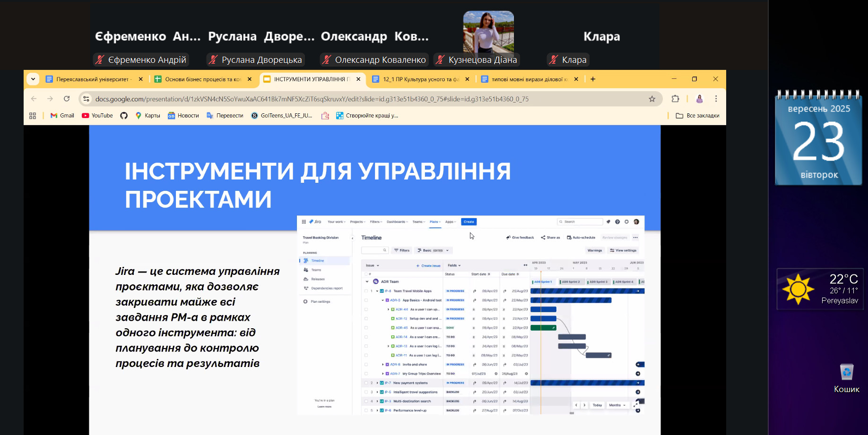Open the GitHub bookmark icon
Viewport: 868px width, 435px height.
pos(124,116)
